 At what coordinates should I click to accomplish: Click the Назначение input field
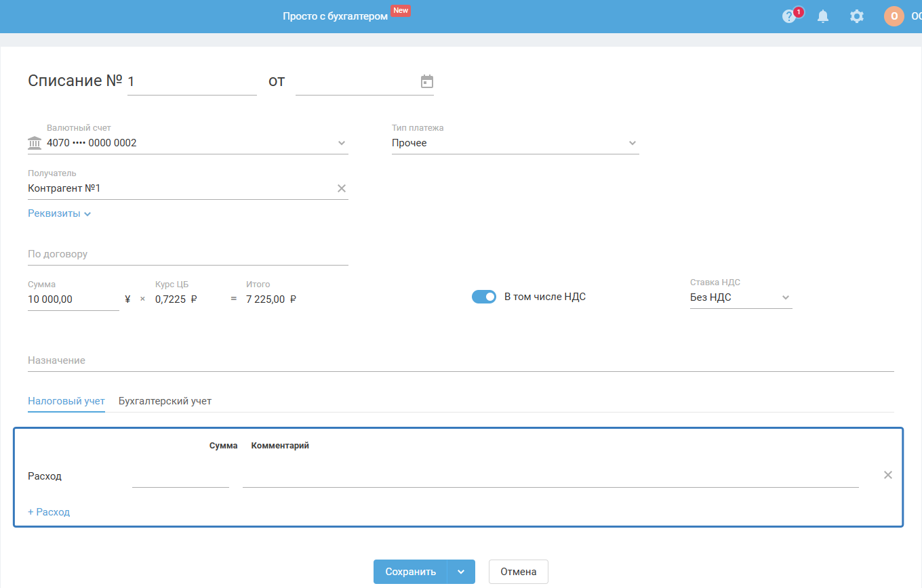461,361
